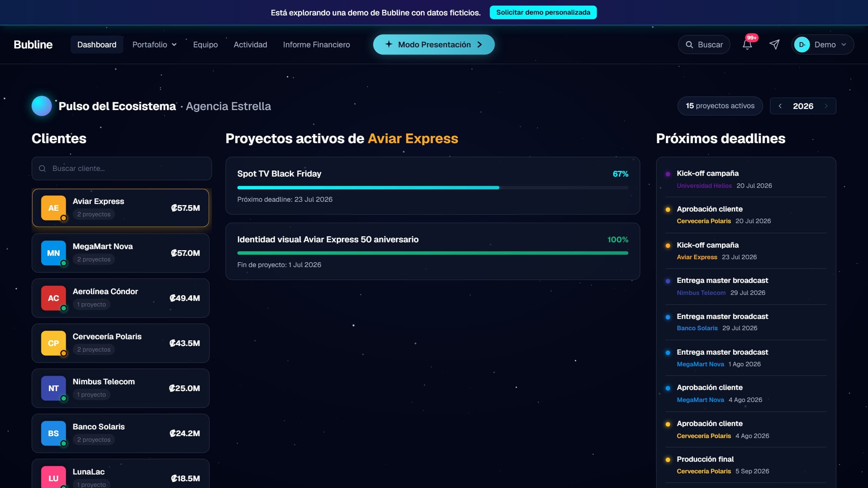Open the Demo account dropdown chevron
Screen dimensions: 868x488
[x=844, y=45]
